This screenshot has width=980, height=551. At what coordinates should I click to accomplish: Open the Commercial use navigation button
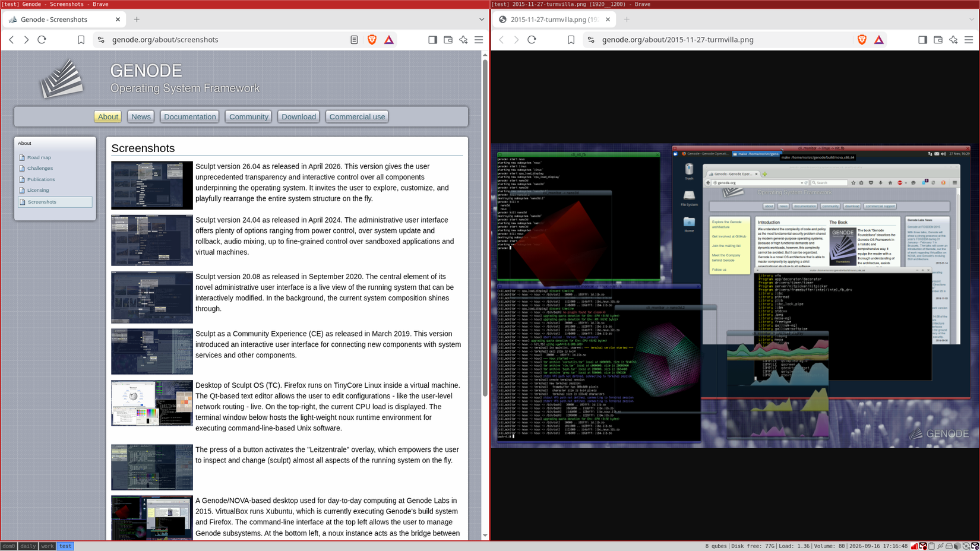[357, 117]
